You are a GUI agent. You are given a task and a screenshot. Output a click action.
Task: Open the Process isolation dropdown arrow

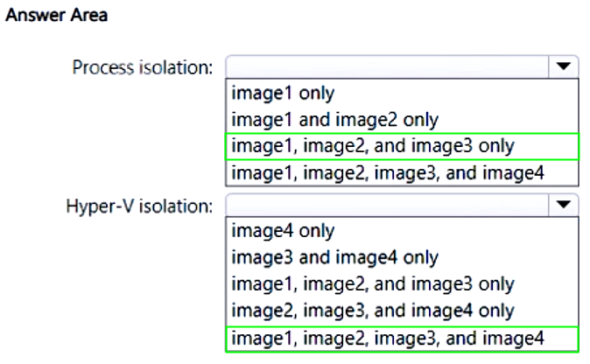563,67
